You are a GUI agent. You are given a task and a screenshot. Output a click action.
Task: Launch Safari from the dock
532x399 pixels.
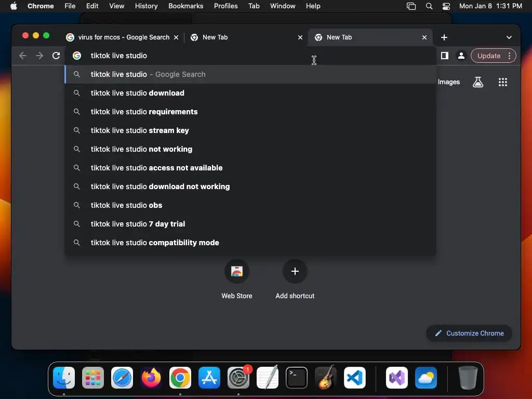[x=122, y=378]
